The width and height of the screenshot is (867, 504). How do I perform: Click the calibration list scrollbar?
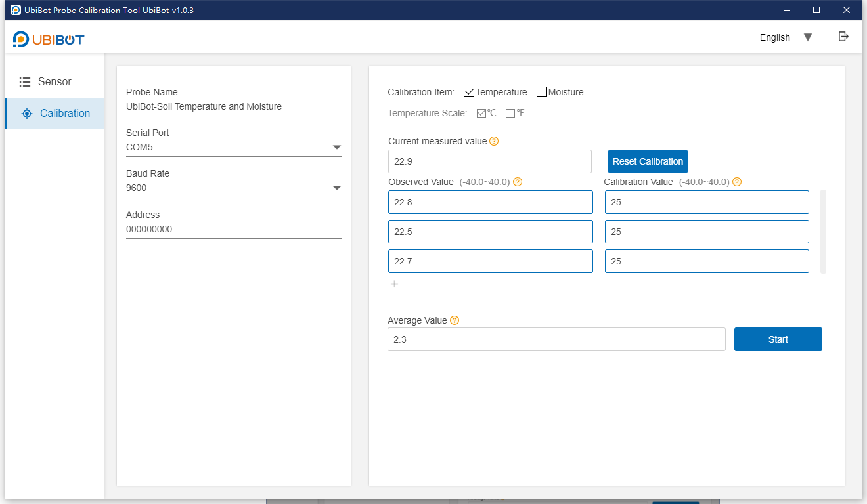824,232
